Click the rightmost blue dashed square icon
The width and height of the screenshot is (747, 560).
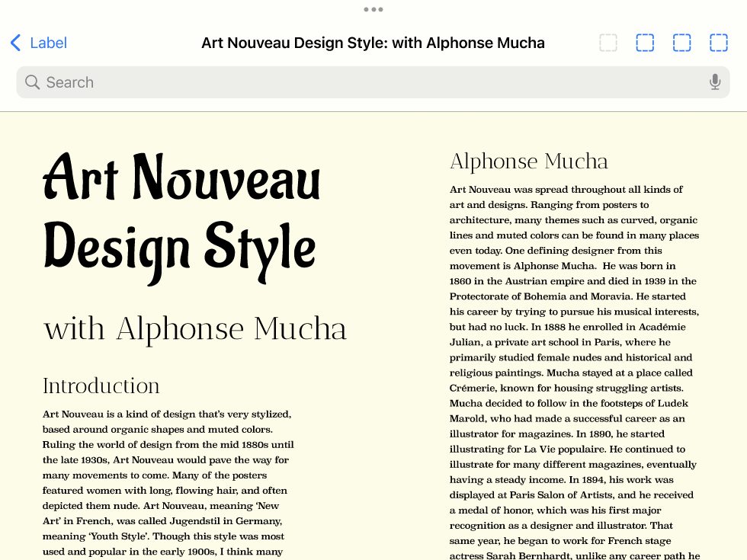[718, 43]
